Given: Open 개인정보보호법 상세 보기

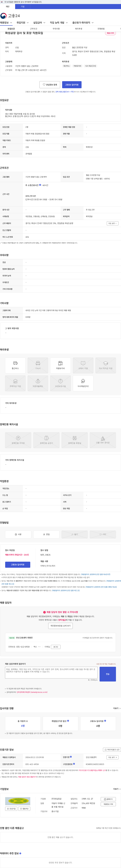Looking at the screenshot, I should coord(60,626).
